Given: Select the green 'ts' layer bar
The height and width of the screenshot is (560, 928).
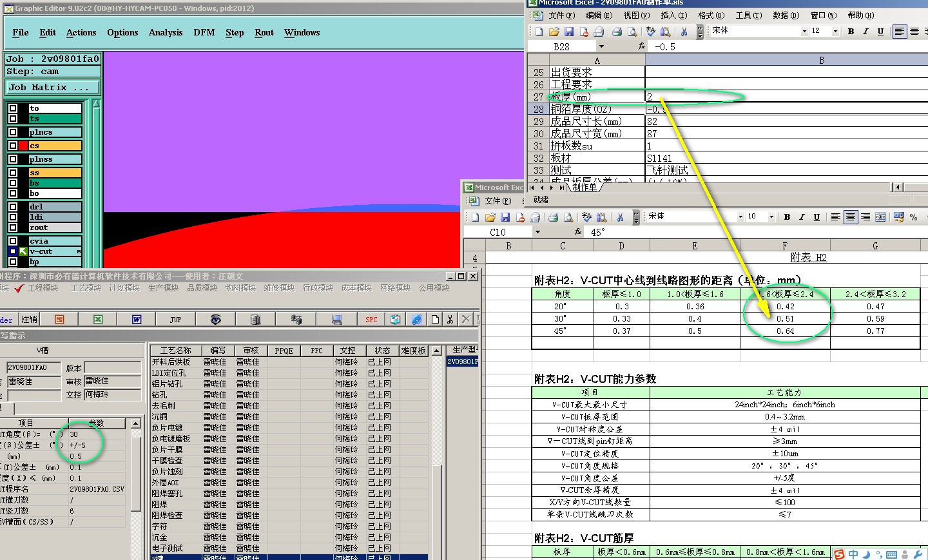Looking at the screenshot, I should point(55,119).
